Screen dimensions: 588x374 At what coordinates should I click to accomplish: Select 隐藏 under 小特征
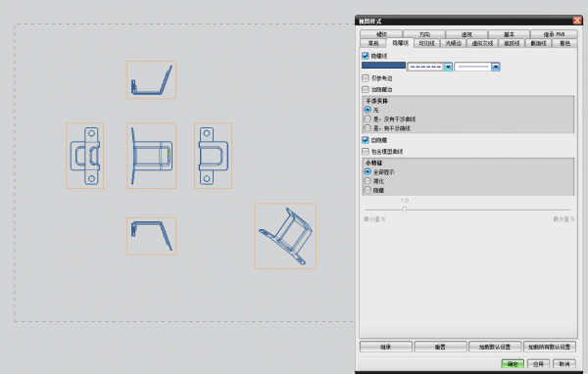click(x=367, y=190)
